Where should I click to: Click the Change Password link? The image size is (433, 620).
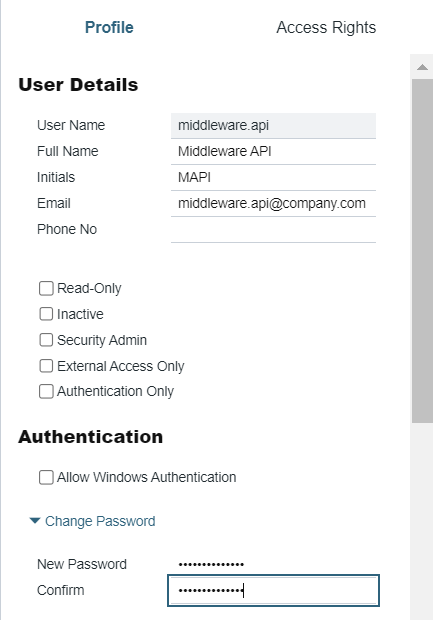point(100,521)
